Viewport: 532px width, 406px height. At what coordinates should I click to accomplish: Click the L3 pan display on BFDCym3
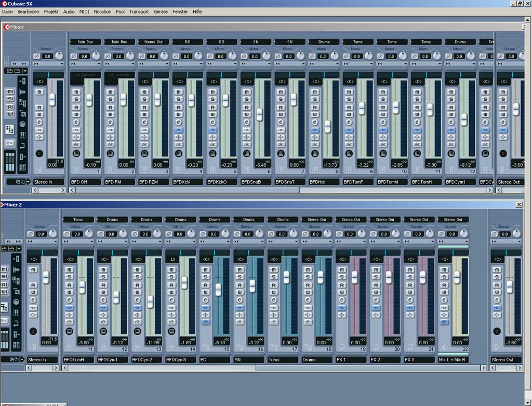coord(172,260)
